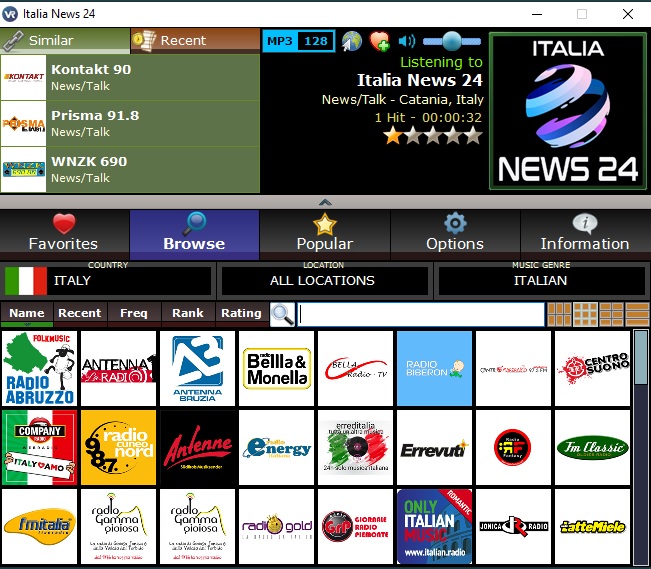Click the MP3 128 bitrate indicator
The image size is (651, 569).
[x=299, y=41]
